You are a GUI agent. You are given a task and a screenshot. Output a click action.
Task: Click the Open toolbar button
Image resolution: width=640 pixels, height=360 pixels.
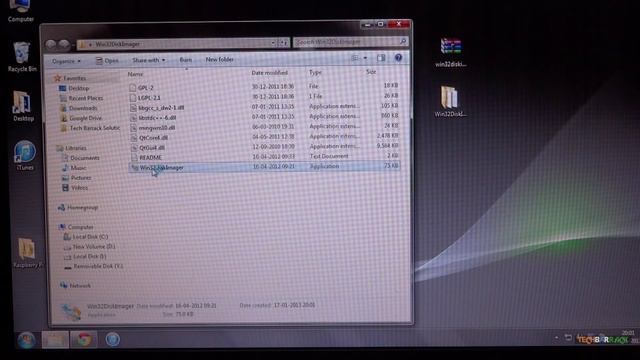pyautogui.click(x=107, y=60)
